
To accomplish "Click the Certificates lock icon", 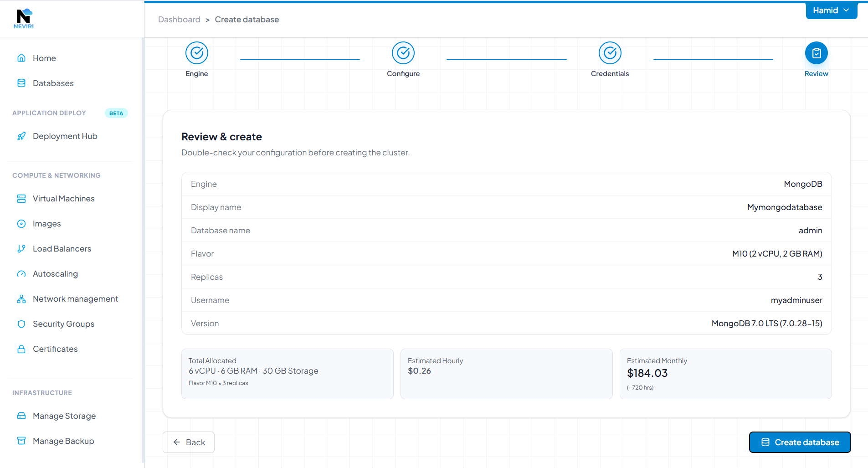I will (x=21, y=349).
